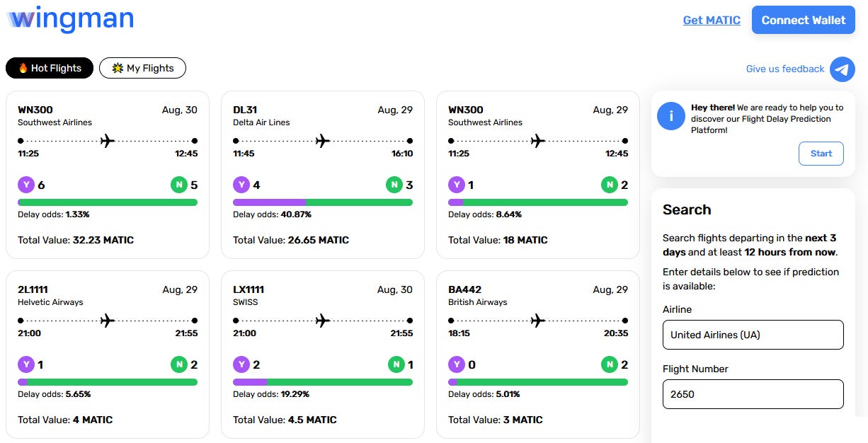Click the purple Y badge on DL31 card
This screenshot has width=868, height=443.
tap(241, 185)
